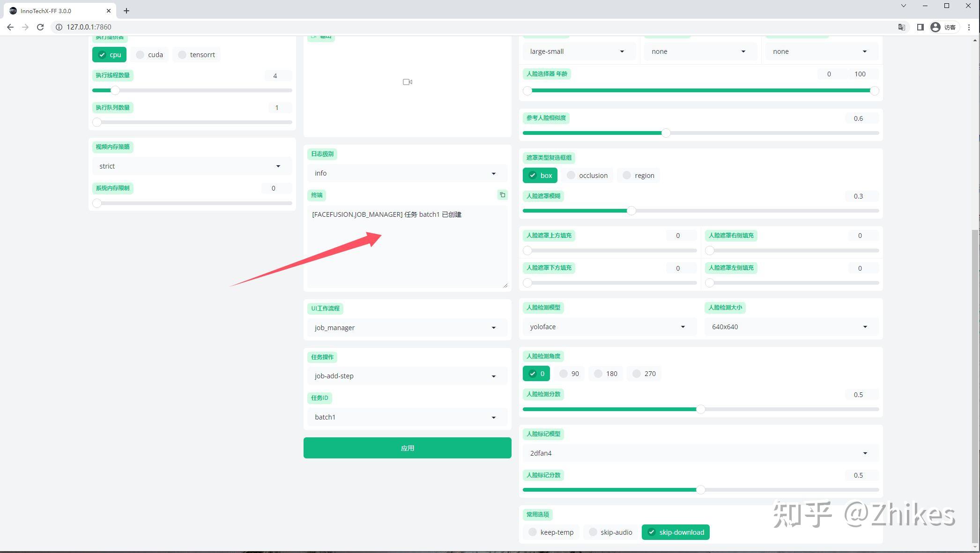Adjust the system memory limit slider

192,203
